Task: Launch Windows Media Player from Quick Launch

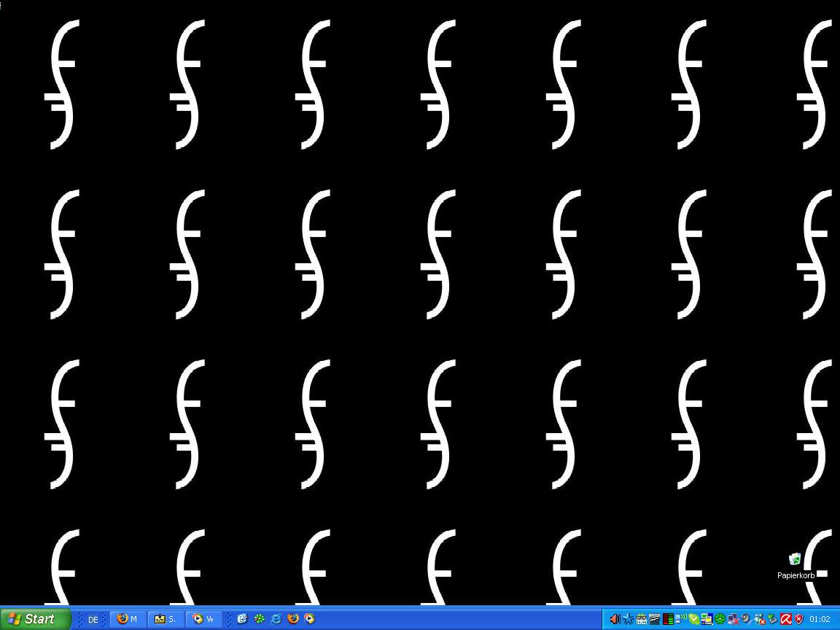Action: tap(310, 619)
